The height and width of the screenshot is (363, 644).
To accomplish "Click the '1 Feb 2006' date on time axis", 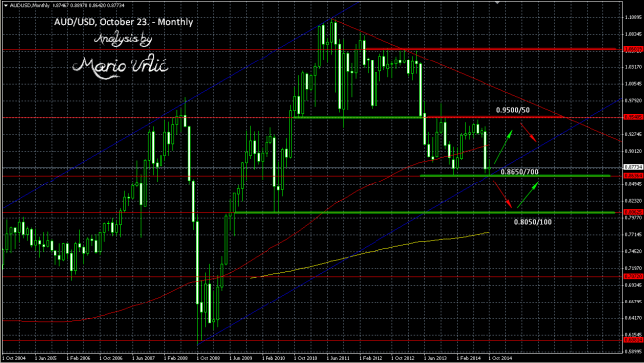I will (x=78, y=358).
